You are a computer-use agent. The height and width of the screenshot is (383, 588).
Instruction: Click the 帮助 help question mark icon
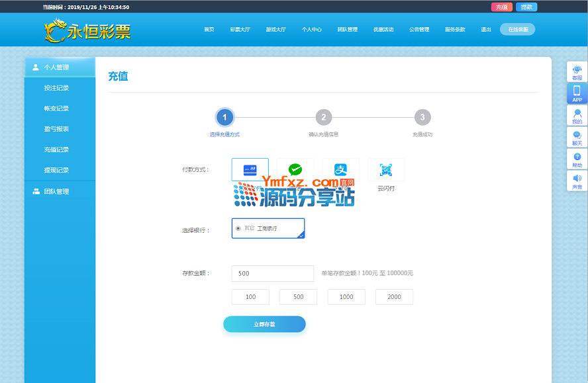coord(577,159)
